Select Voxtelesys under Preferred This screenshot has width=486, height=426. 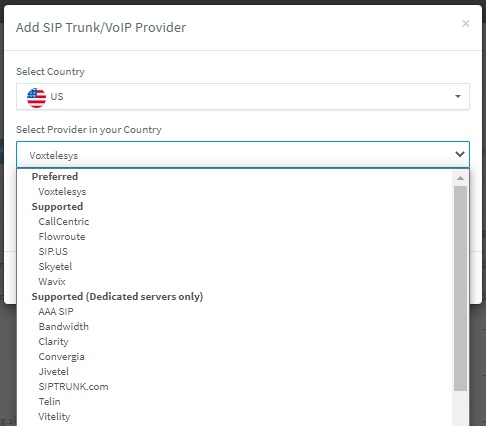coord(62,192)
